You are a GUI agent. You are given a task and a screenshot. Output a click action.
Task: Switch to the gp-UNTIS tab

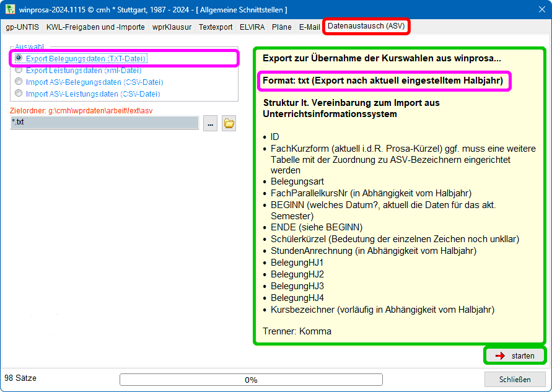(22, 27)
